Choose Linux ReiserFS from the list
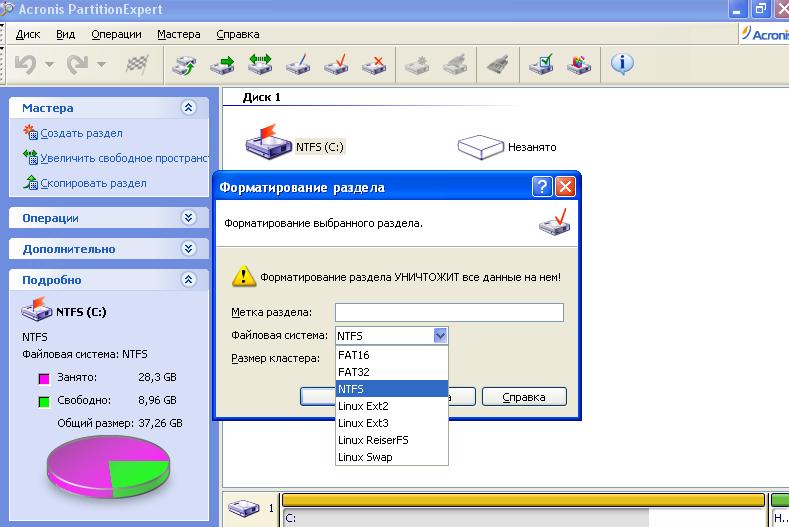 click(x=391, y=440)
